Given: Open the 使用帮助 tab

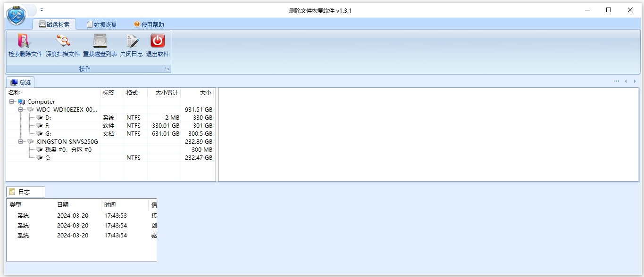Looking at the screenshot, I should click(149, 24).
